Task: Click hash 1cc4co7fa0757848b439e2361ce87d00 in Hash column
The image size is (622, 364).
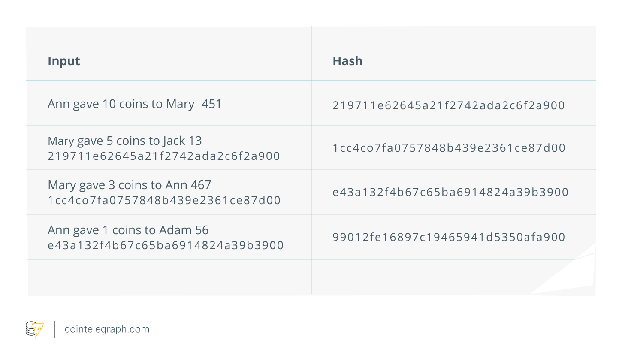Action: click(449, 148)
